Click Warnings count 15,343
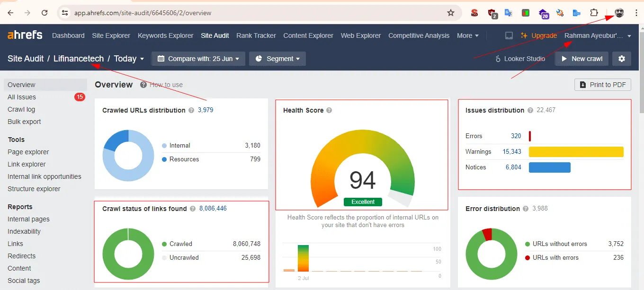The height and width of the screenshot is (290, 644). (512, 151)
